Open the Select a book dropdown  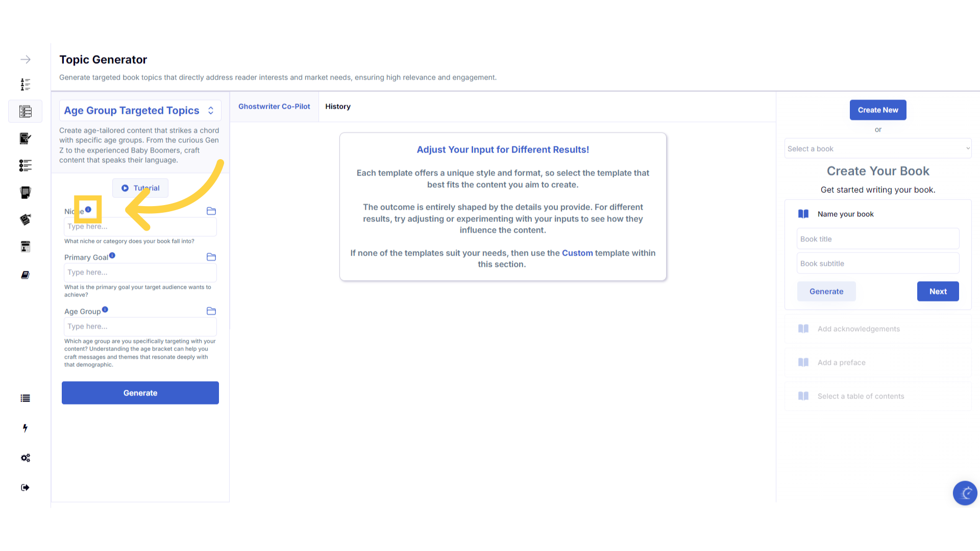(x=877, y=149)
